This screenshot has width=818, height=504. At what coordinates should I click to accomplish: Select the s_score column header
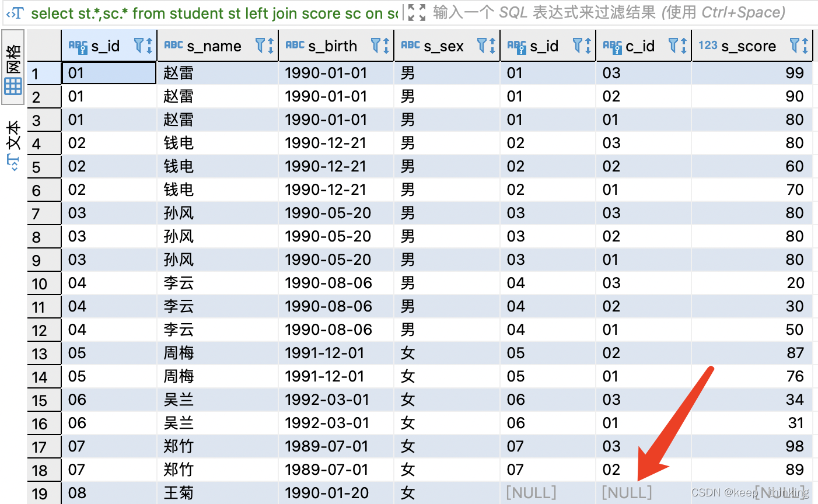click(x=753, y=45)
